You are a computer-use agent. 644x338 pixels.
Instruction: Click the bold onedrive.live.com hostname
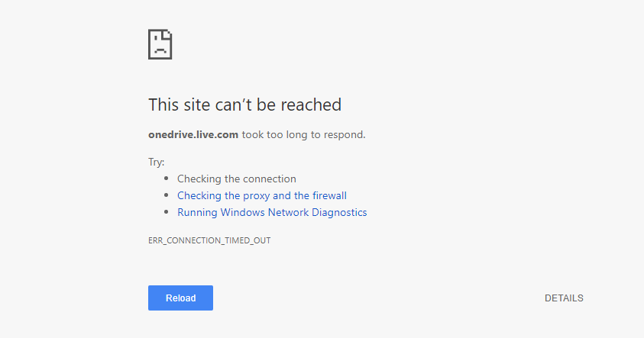click(193, 134)
